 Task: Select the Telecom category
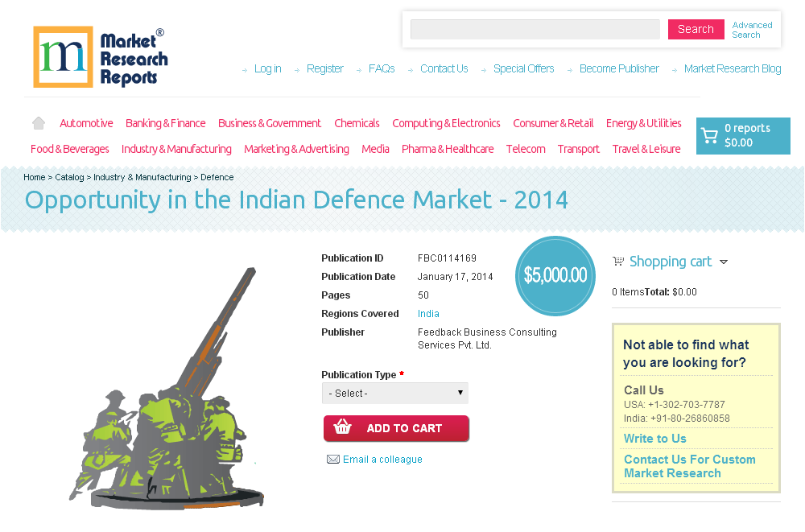tap(526, 149)
